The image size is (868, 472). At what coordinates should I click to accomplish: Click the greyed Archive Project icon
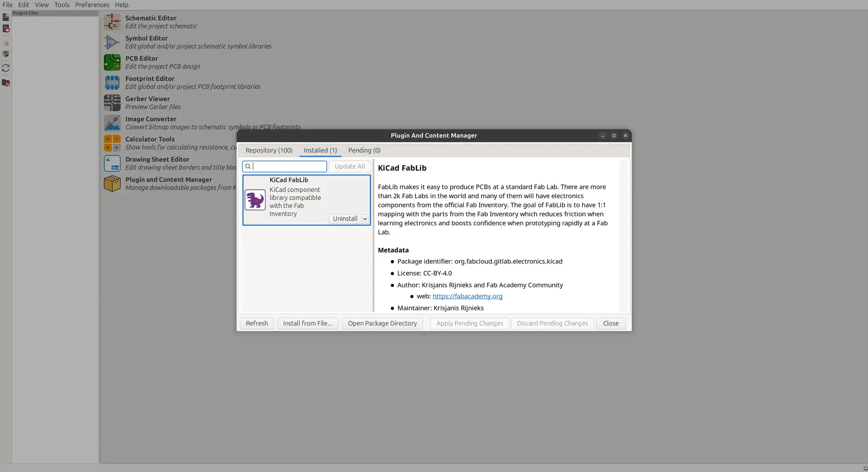pos(6,43)
